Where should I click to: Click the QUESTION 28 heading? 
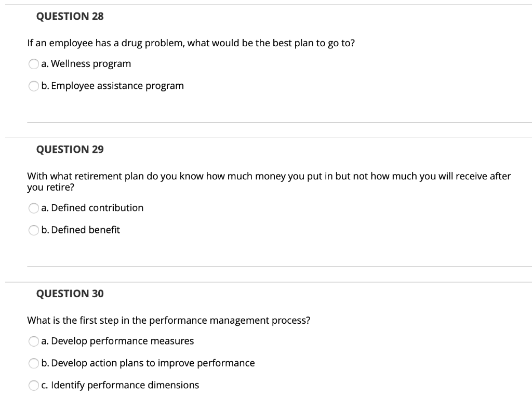point(70,16)
